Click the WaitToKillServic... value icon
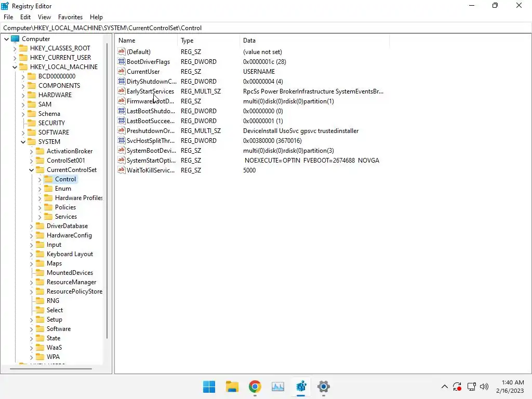Screen dimensions: 532x399 pyautogui.click(x=122, y=170)
